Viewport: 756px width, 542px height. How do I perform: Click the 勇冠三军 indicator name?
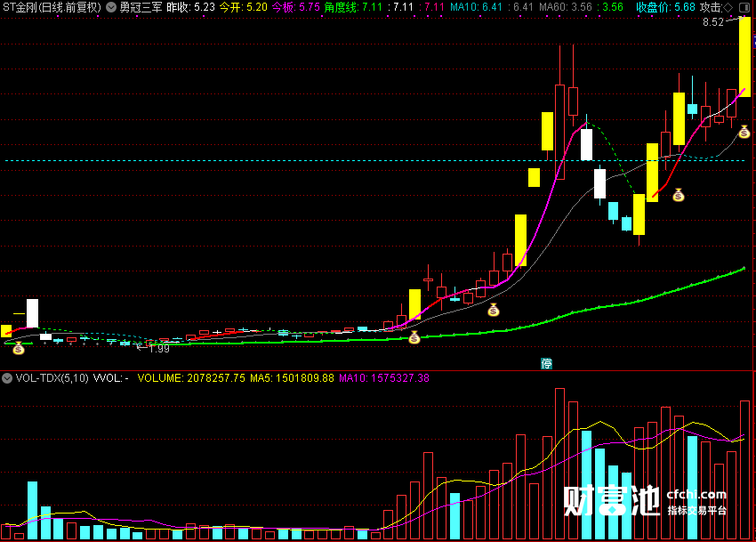point(141,7)
